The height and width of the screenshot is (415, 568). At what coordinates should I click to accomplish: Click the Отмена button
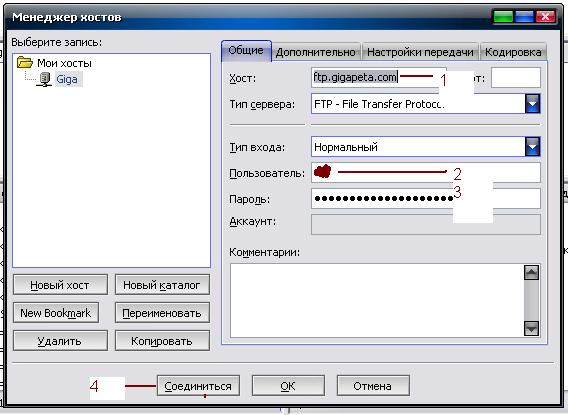(x=373, y=386)
